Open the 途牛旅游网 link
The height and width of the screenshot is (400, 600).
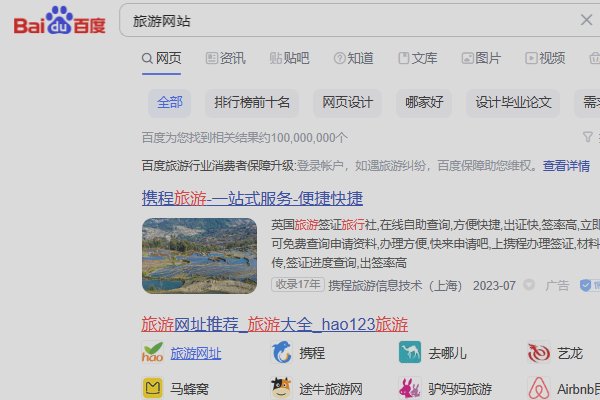point(331,389)
